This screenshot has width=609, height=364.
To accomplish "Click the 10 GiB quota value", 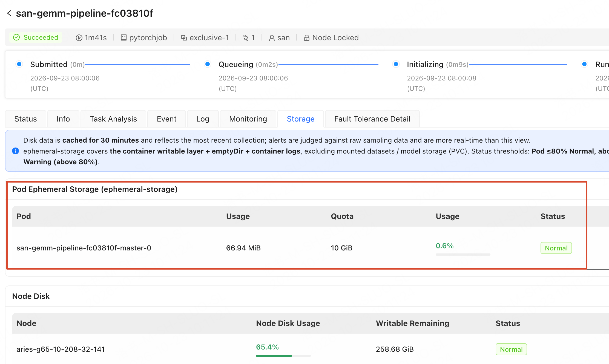I will [342, 248].
